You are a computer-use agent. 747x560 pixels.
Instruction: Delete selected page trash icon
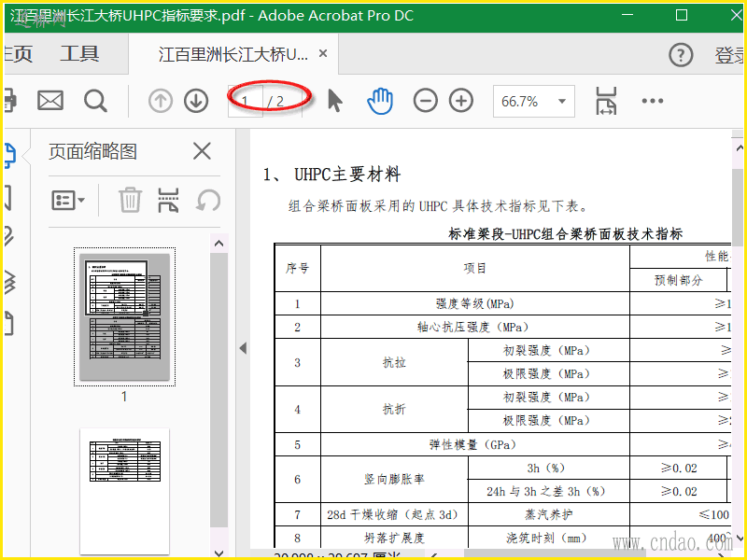130,200
